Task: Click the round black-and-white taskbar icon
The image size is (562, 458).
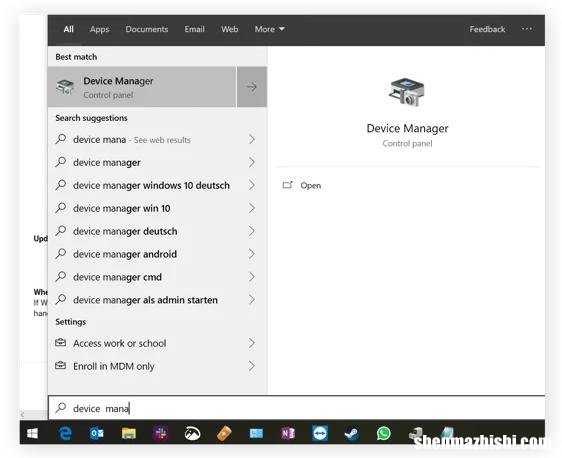Action: tap(192, 433)
